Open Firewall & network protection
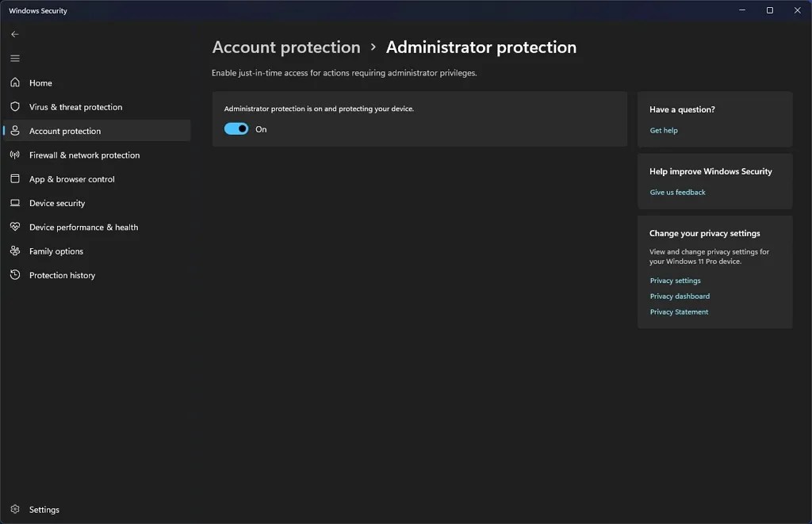Image resolution: width=812 pixels, height=524 pixels. 97,155
